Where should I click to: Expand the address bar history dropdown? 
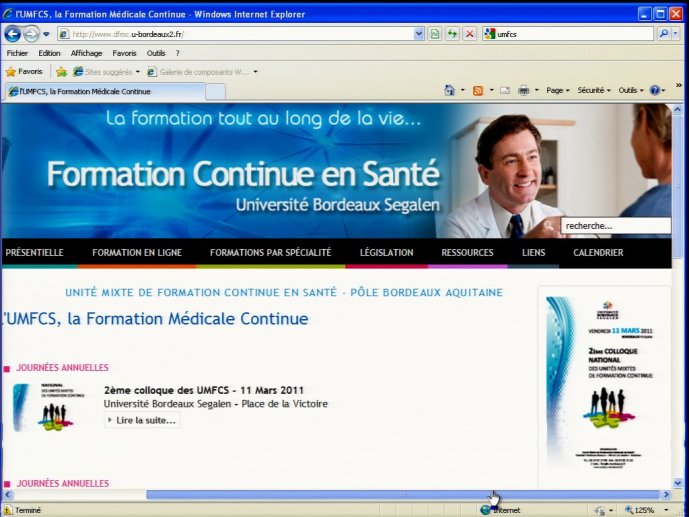[419, 34]
